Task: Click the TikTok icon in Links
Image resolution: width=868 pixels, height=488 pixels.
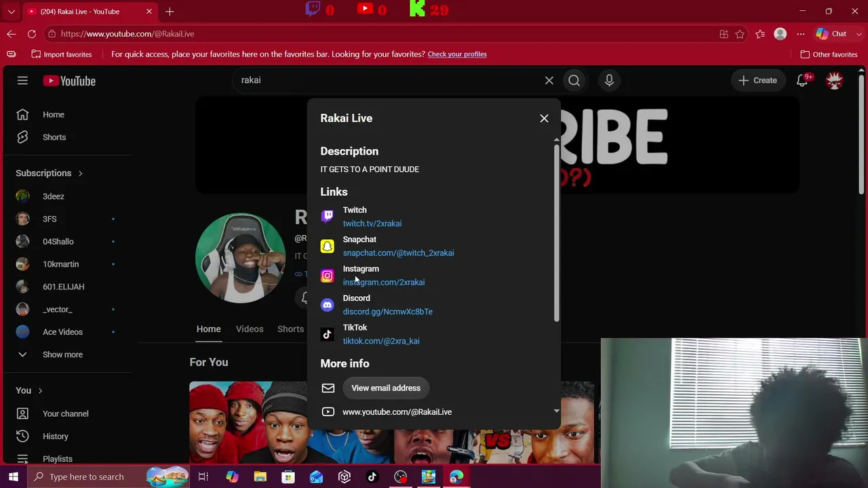Action: (328, 334)
